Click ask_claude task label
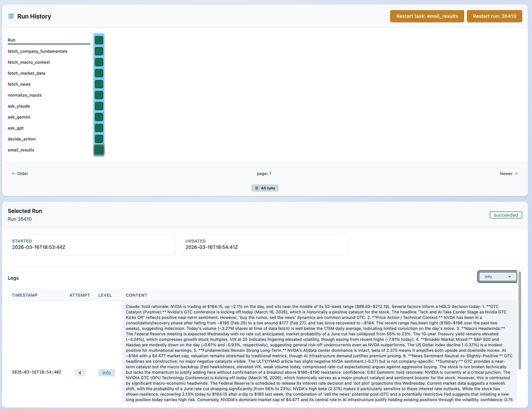Image resolution: width=532 pixels, height=409 pixels. 19,106
